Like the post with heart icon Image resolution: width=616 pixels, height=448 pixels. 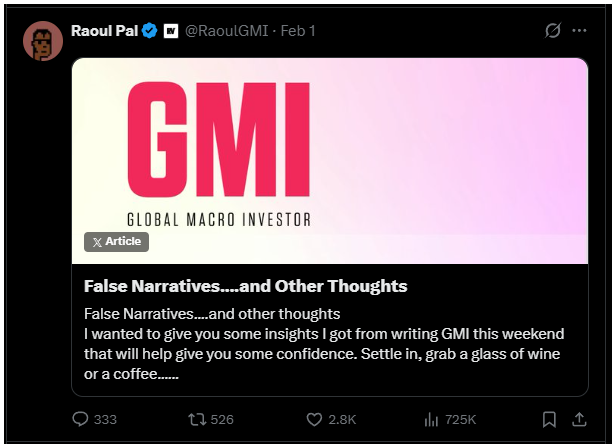pos(313,420)
